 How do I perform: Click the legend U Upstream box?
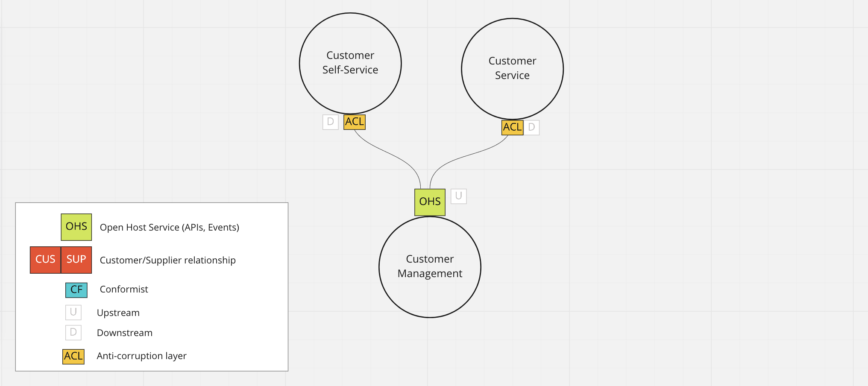[x=73, y=312]
